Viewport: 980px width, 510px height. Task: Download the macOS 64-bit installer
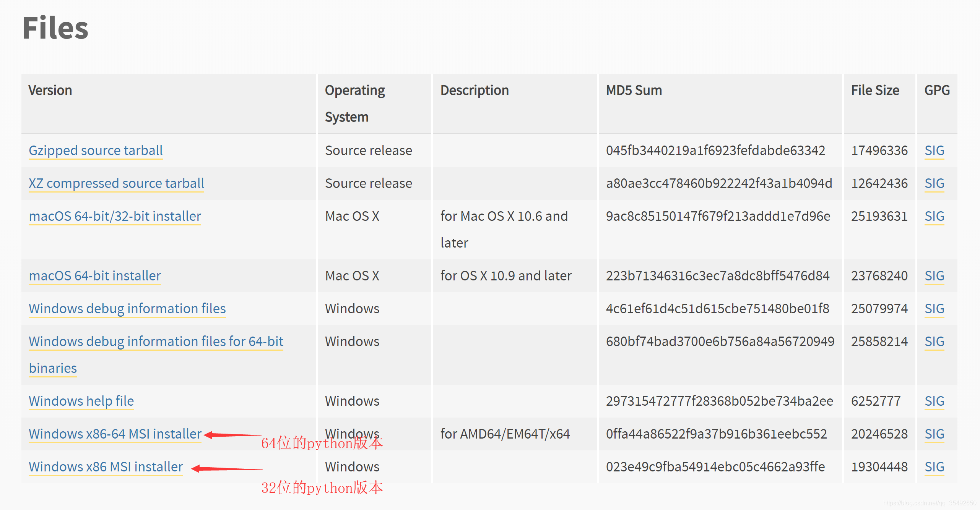(x=95, y=276)
